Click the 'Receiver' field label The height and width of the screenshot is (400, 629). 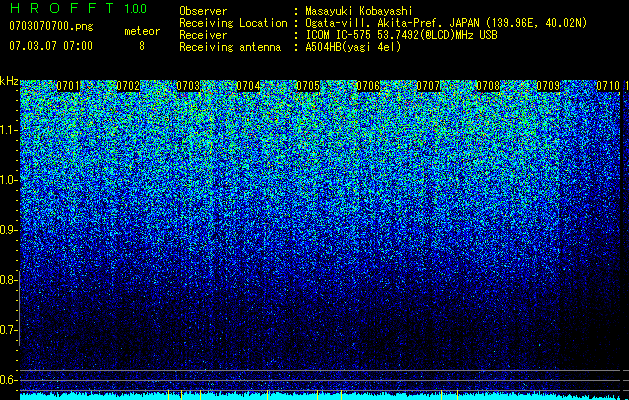pos(203,35)
